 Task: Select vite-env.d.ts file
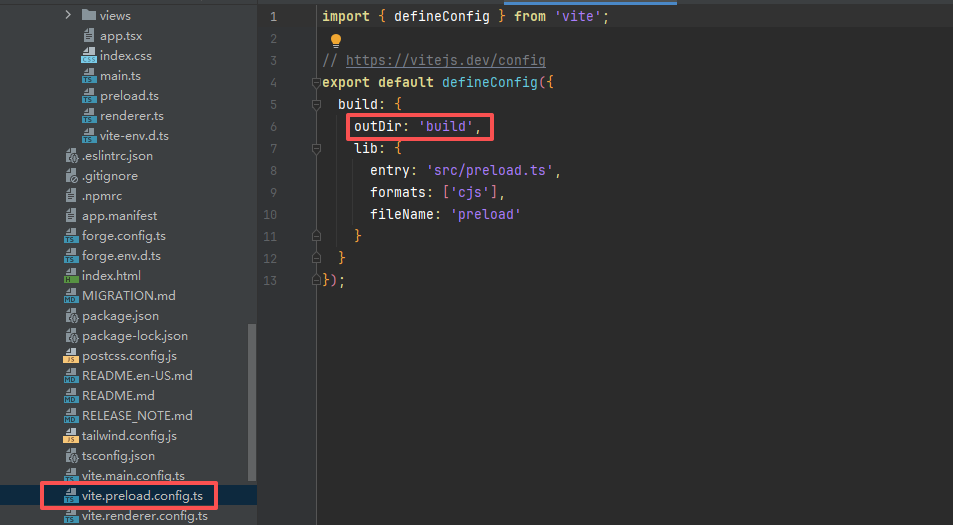pos(134,136)
